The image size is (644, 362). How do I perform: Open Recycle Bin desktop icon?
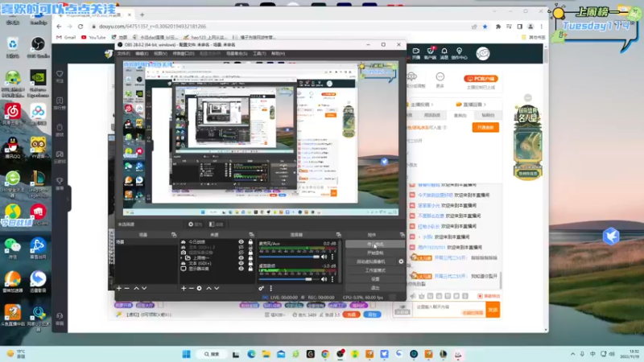(12, 47)
